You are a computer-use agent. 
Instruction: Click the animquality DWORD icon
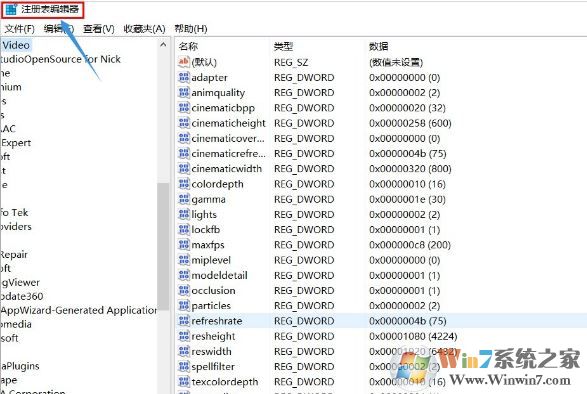pos(183,93)
